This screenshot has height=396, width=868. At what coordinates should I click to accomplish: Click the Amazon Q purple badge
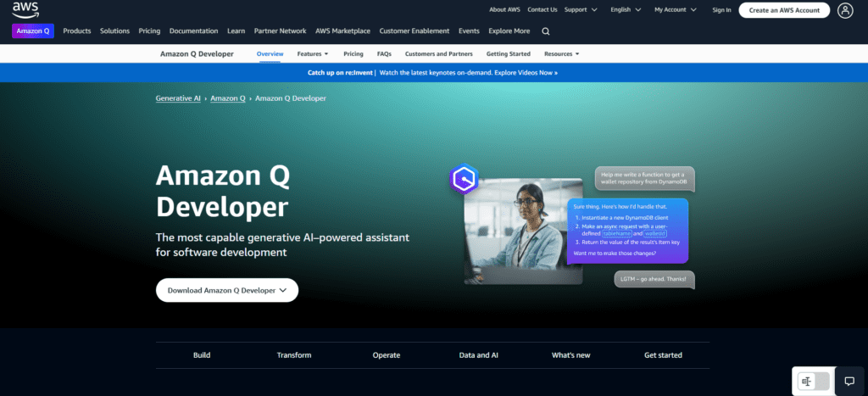[33, 31]
